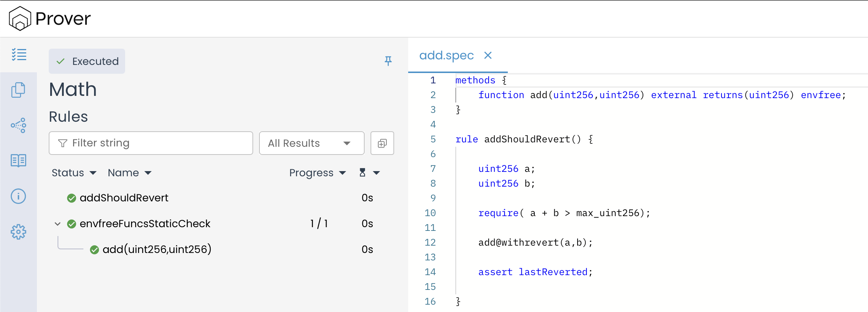Switch to the add.spec tab
The width and height of the screenshot is (868, 312).
446,55
